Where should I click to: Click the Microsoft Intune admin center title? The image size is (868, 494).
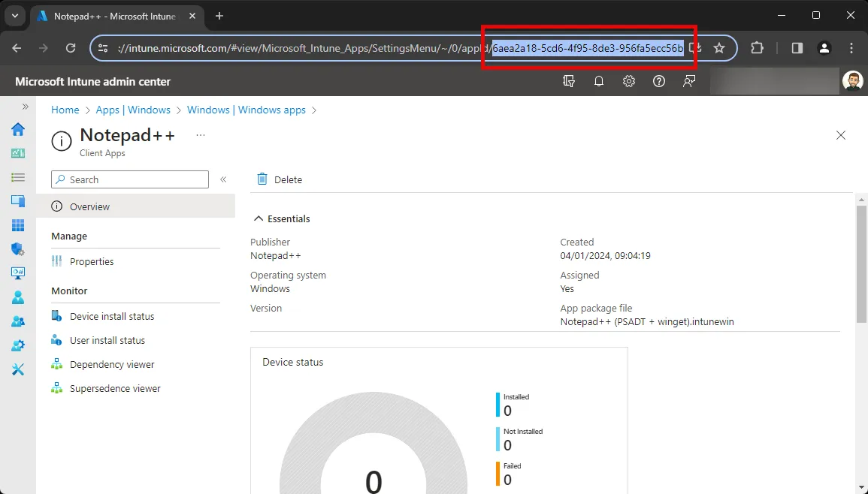pyautogui.click(x=93, y=81)
